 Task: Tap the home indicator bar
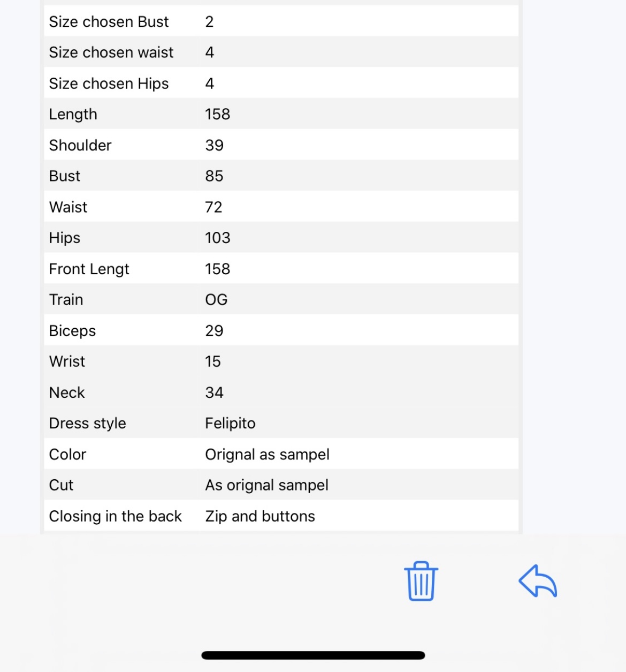pyautogui.click(x=313, y=655)
